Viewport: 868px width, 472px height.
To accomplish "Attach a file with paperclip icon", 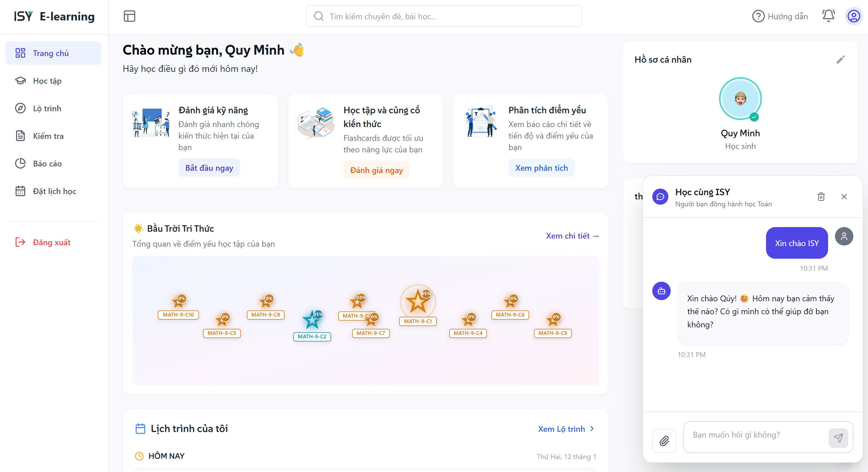I will tap(664, 441).
